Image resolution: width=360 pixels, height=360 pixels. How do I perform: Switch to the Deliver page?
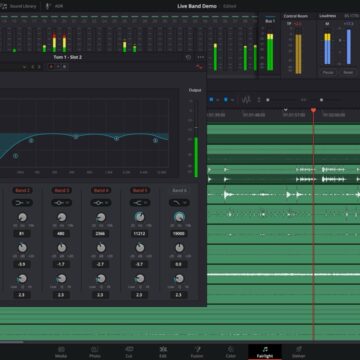click(x=299, y=352)
